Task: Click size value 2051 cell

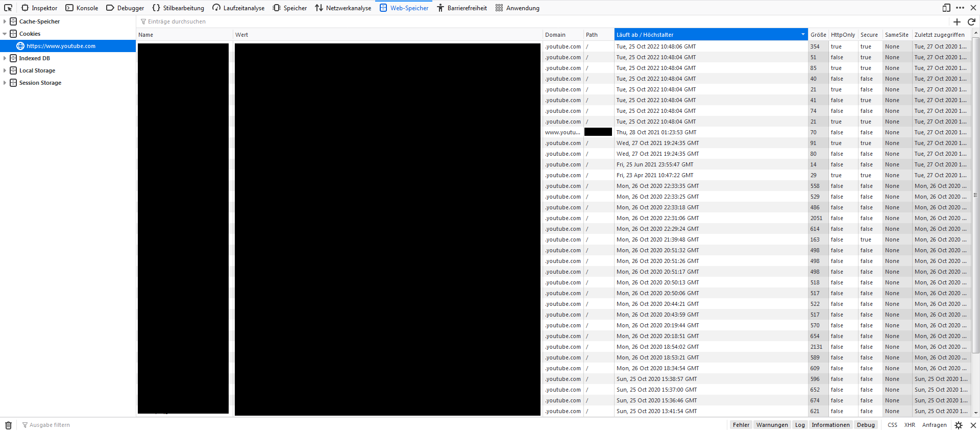Action: (818, 218)
